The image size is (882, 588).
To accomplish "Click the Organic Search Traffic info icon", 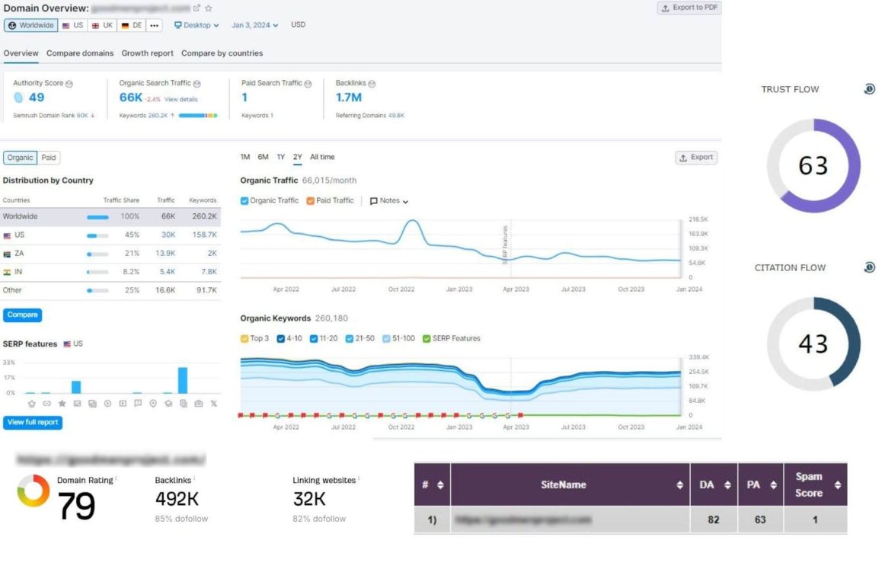I will point(197,84).
